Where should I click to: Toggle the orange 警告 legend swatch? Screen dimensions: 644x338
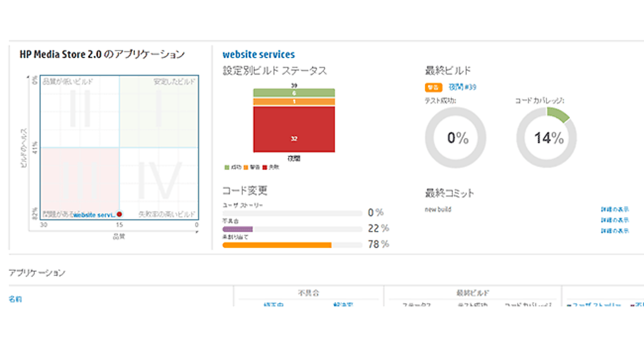[245, 167]
